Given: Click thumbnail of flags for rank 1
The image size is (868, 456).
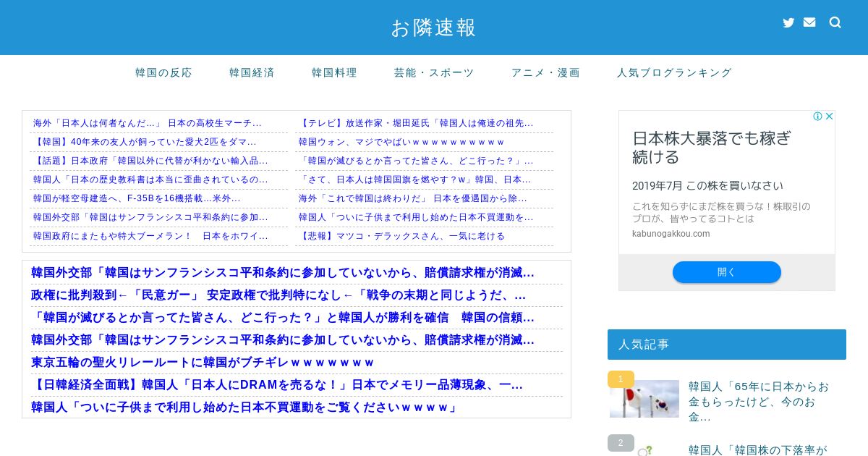Looking at the screenshot, I should (644, 399).
